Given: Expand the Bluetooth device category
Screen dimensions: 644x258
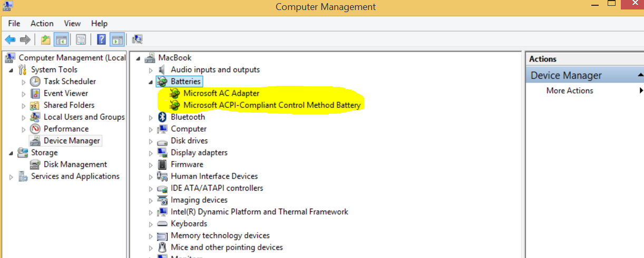Looking at the screenshot, I should tap(151, 117).
